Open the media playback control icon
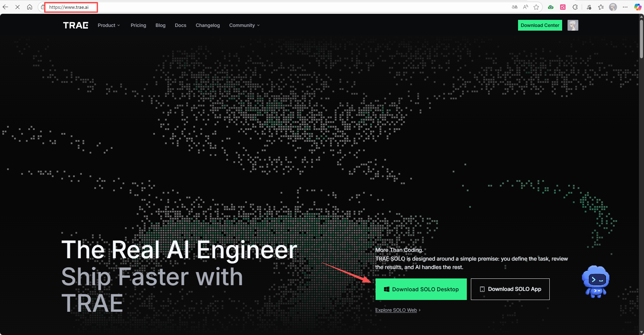Viewport: 644px width, 335px height. [x=589, y=7]
